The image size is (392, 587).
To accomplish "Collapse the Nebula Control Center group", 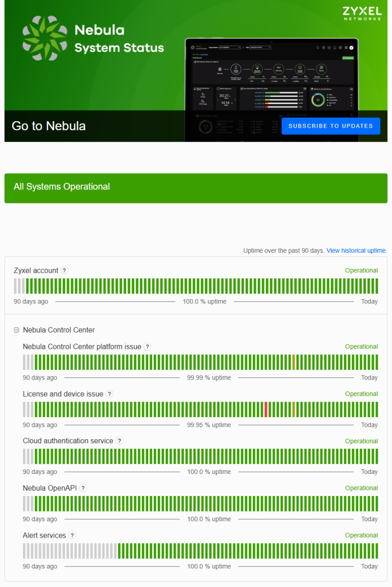I will pos(16,330).
